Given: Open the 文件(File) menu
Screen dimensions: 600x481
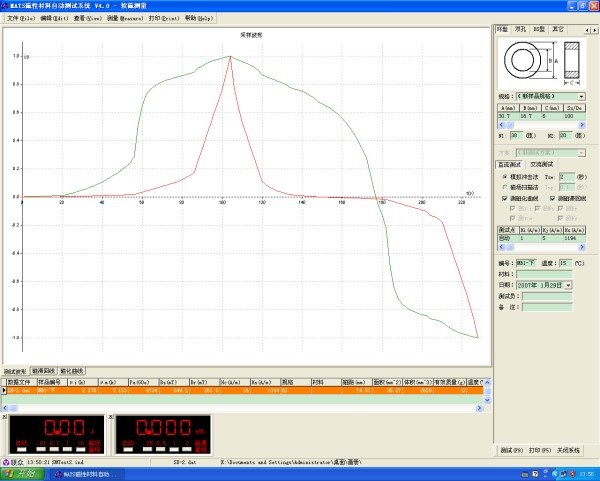Looking at the screenshot, I should (x=21, y=18).
